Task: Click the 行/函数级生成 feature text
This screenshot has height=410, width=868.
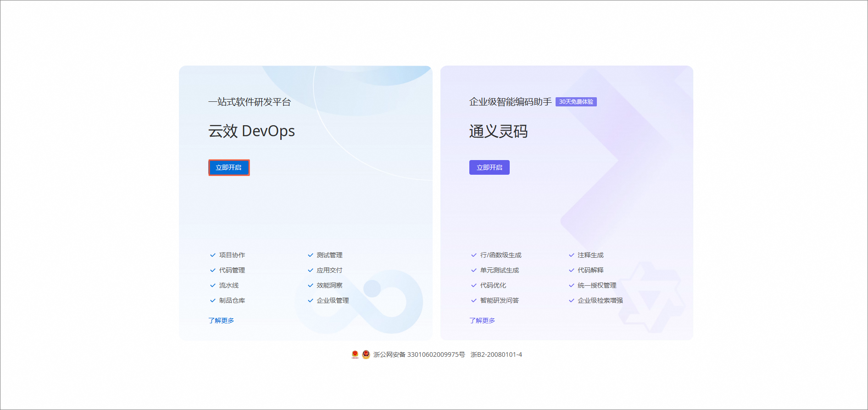Action: [x=501, y=255]
